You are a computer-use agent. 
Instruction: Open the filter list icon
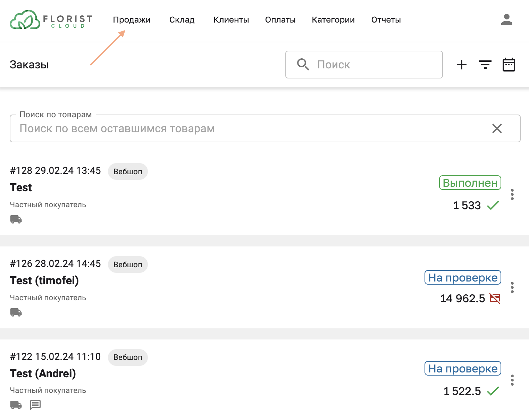[x=485, y=65]
